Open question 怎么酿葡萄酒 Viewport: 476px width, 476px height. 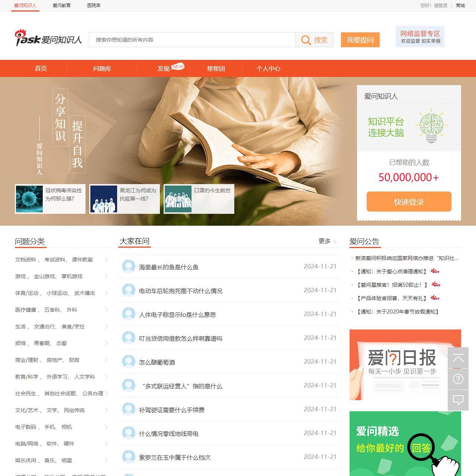point(157,362)
